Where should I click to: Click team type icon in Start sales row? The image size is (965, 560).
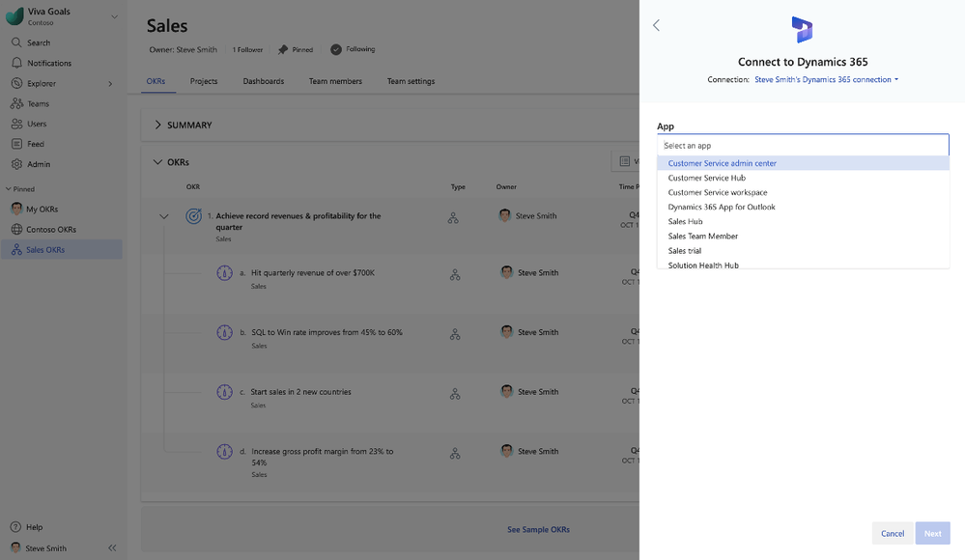tap(455, 395)
